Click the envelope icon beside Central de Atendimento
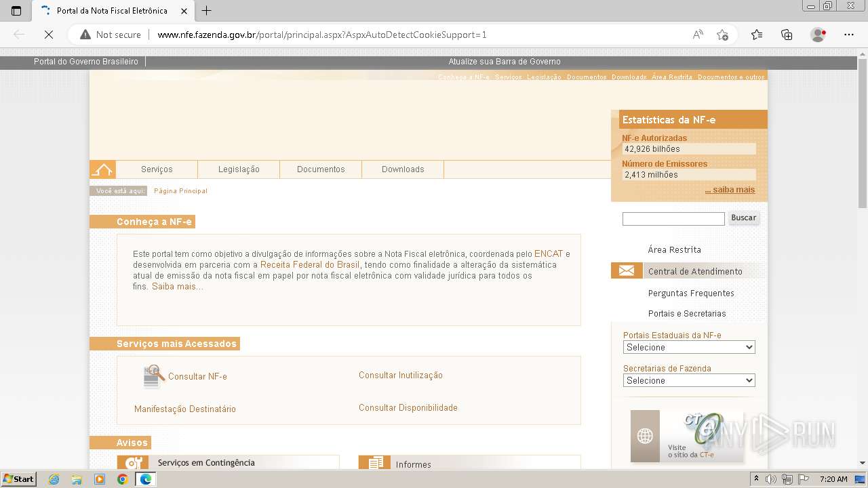This screenshot has height=488, width=868. pyautogui.click(x=627, y=271)
